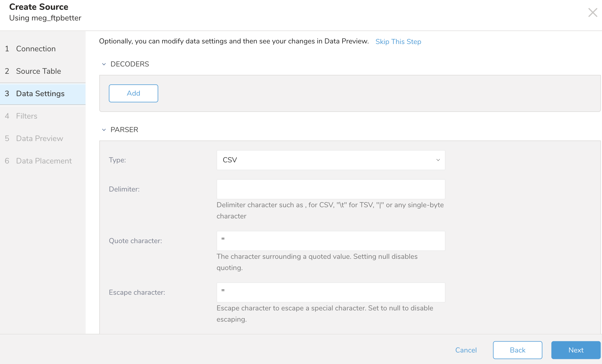This screenshot has height=364, width=602.
Task: Click the Add decoder button
Action: tap(133, 93)
